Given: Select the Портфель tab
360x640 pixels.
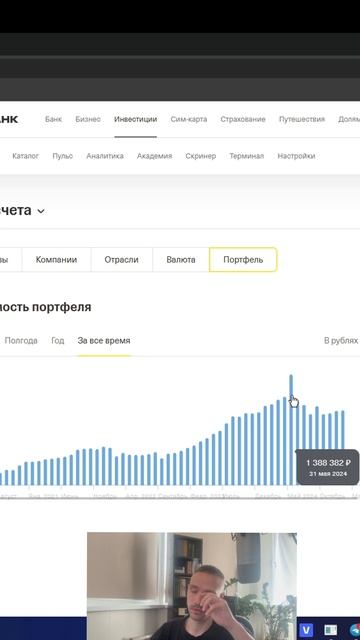Looking at the screenshot, I should (x=243, y=260).
